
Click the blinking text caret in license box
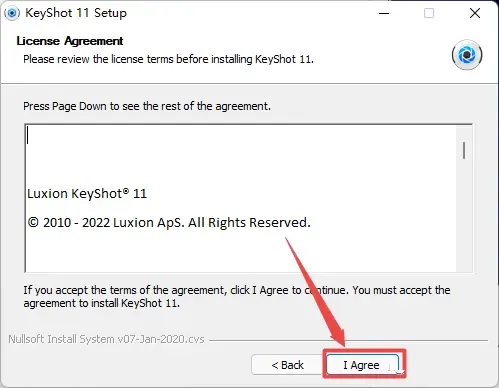(28, 135)
